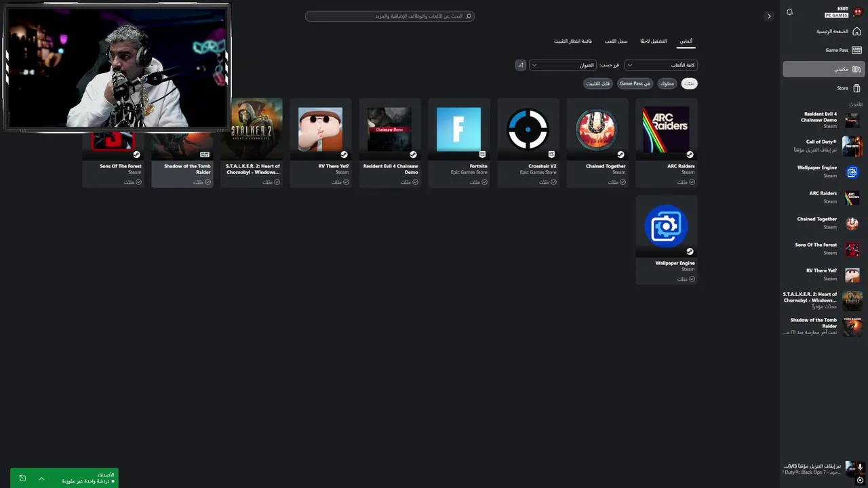Expand the Friends (الأصدقاء) chat panel chevron

click(41, 479)
